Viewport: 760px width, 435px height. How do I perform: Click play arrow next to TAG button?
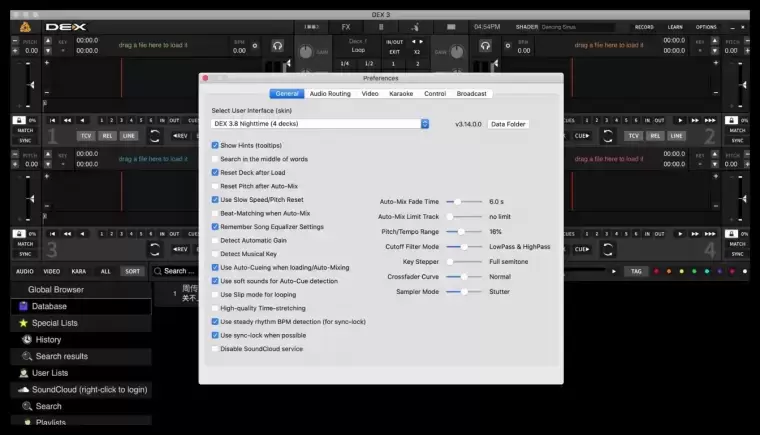point(614,271)
